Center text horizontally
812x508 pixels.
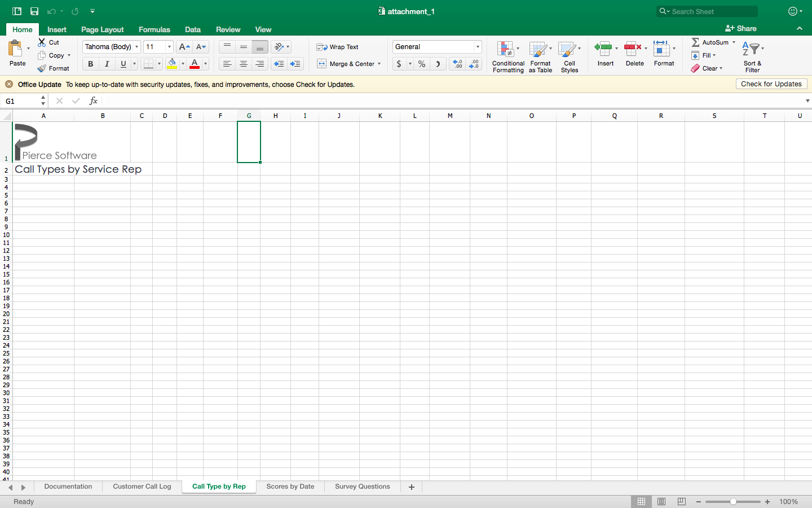coord(243,64)
